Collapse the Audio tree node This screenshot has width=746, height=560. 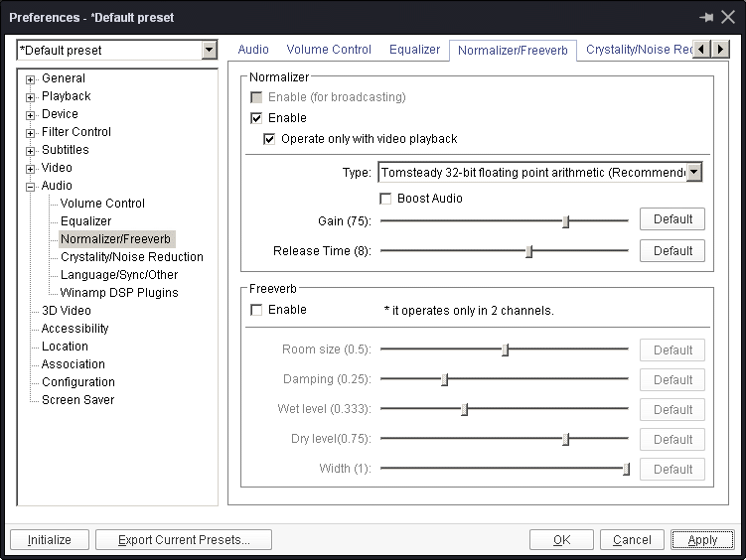pyautogui.click(x=30, y=187)
